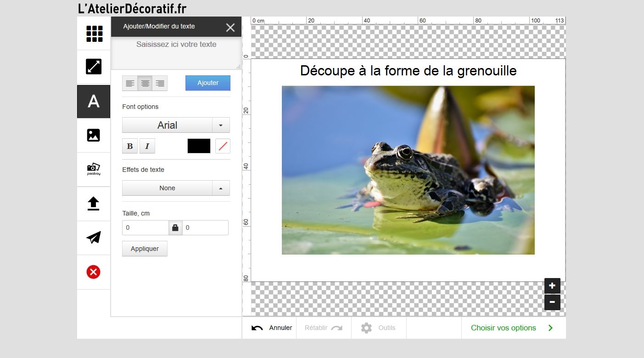Click the upload arrow icon
The image size is (644, 358).
click(x=94, y=204)
